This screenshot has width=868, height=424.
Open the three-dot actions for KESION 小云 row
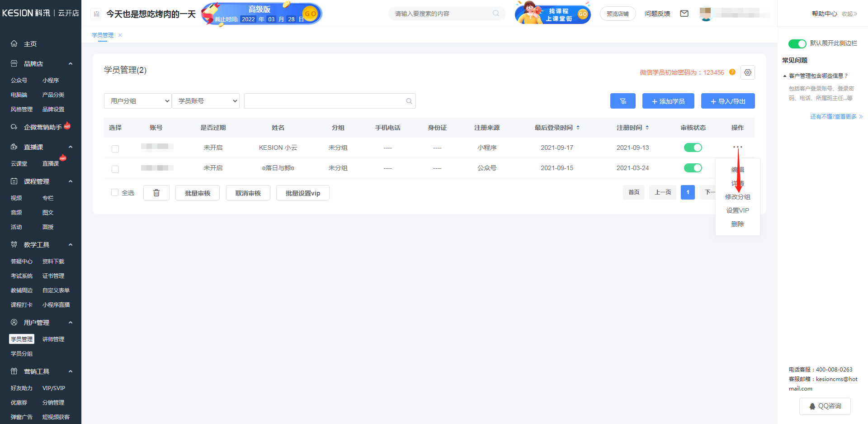pyautogui.click(x=737, y=147)
